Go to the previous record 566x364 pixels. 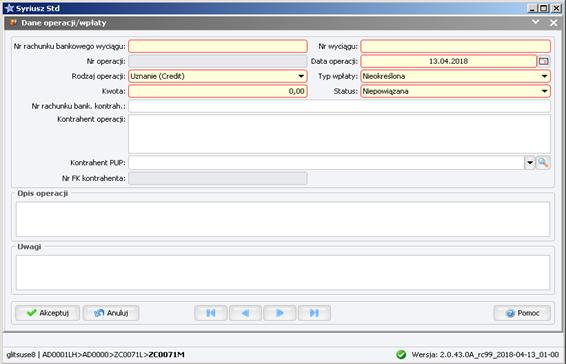(x=245, y=313)
